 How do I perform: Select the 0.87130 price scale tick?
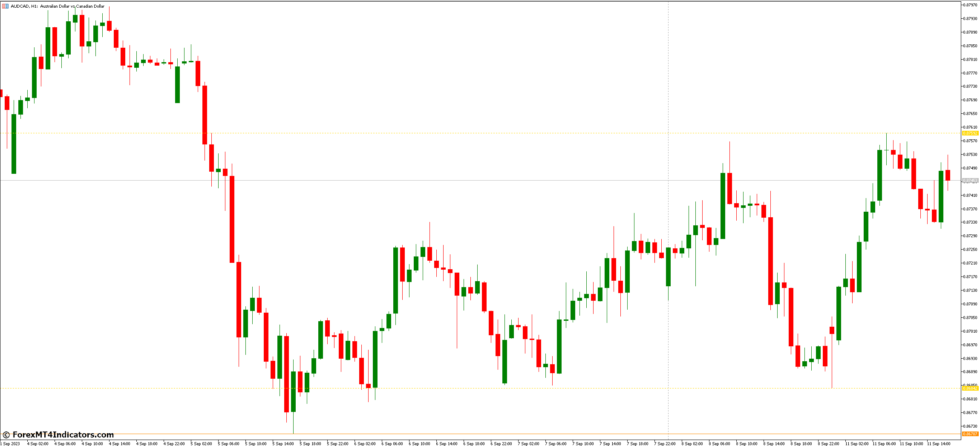tap(970, 291)
